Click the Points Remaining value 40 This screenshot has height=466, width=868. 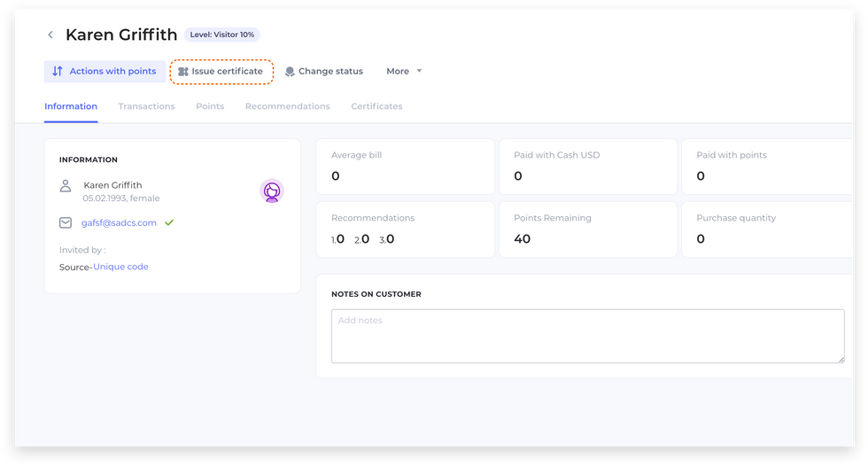click(x=522, y=239)
